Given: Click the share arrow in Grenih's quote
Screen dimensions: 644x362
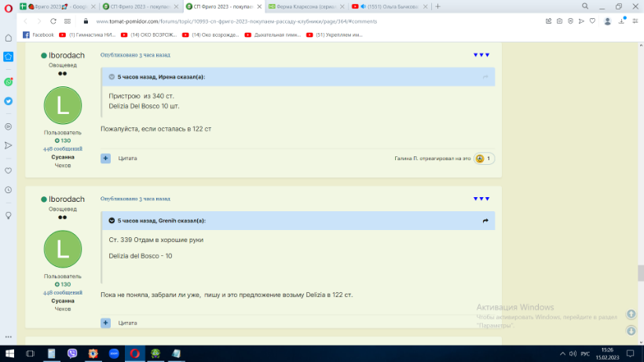Looking at the screenshot, I should 486,221.
